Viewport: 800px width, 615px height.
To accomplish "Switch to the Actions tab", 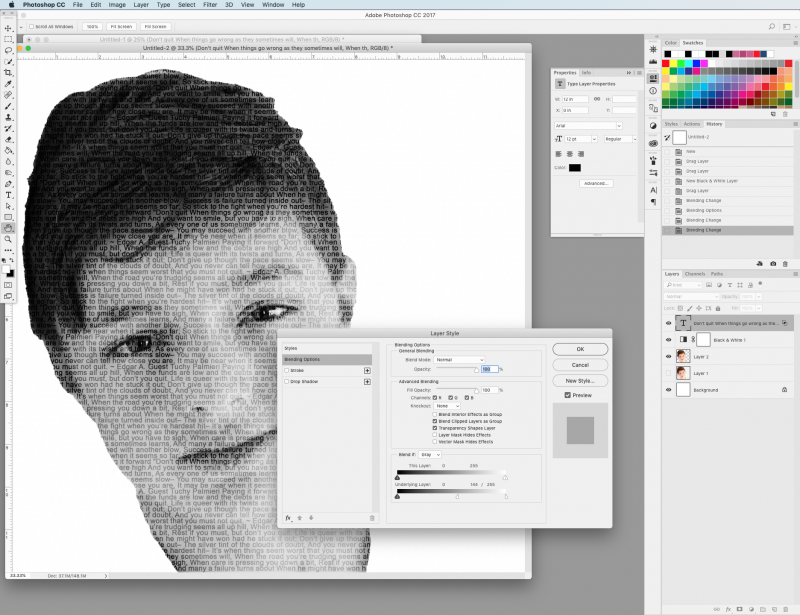I will pyautogui.click(x=692, y=124).
